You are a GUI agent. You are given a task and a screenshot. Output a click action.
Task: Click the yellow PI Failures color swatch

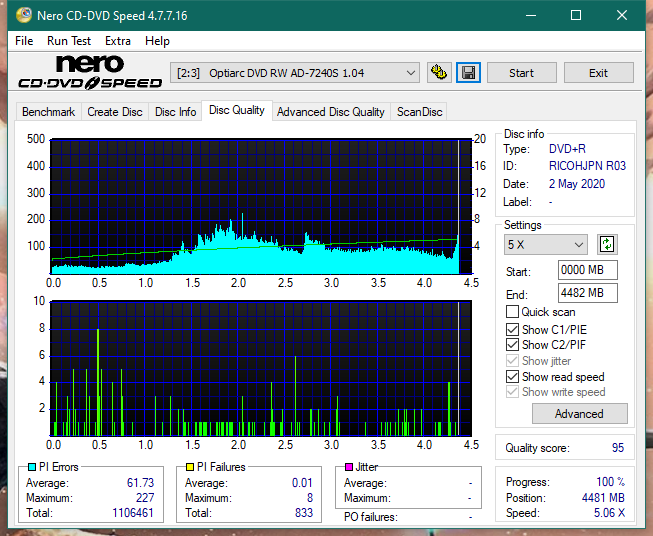190,467
